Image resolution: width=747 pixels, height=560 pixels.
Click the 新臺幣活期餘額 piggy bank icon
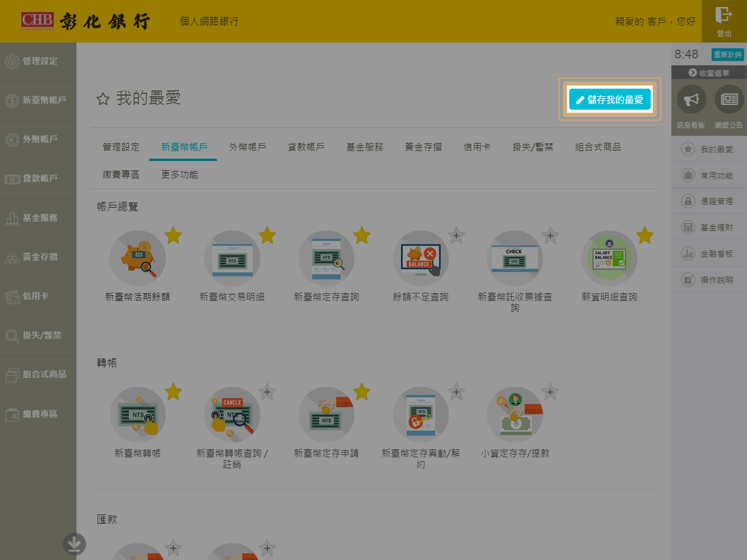pyautogui.click(x=138, y=258)
